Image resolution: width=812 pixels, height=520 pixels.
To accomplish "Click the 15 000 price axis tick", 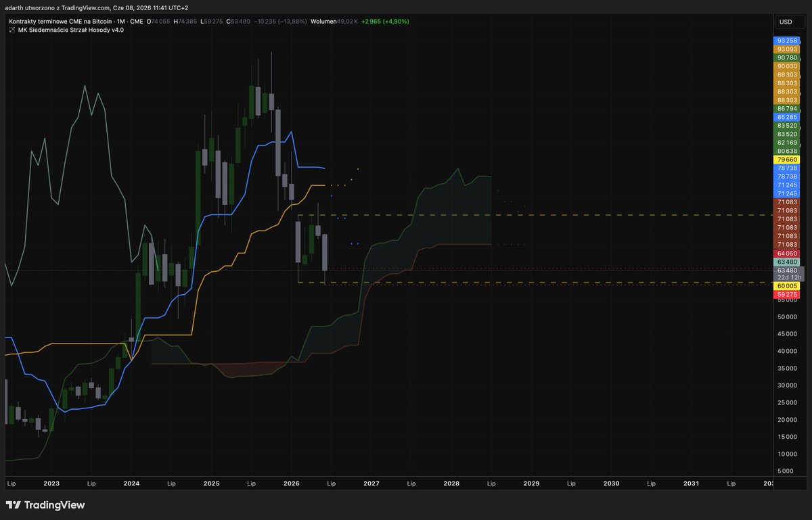I will coord(786,437).
